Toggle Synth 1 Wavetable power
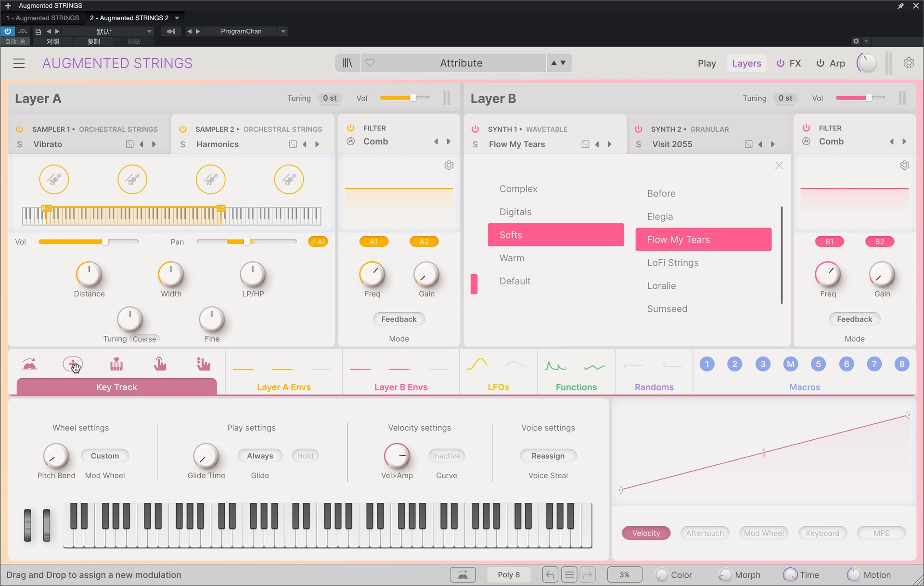This screenshot has width=924, height=586. pyautogui.click(x=475, y=129)
